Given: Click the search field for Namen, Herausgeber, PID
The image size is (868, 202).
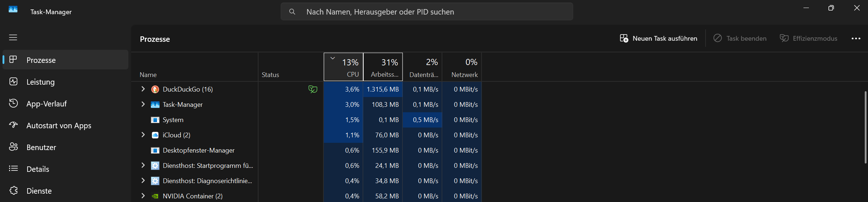Looking at the screenshot, I should click(x=427, y=12).
